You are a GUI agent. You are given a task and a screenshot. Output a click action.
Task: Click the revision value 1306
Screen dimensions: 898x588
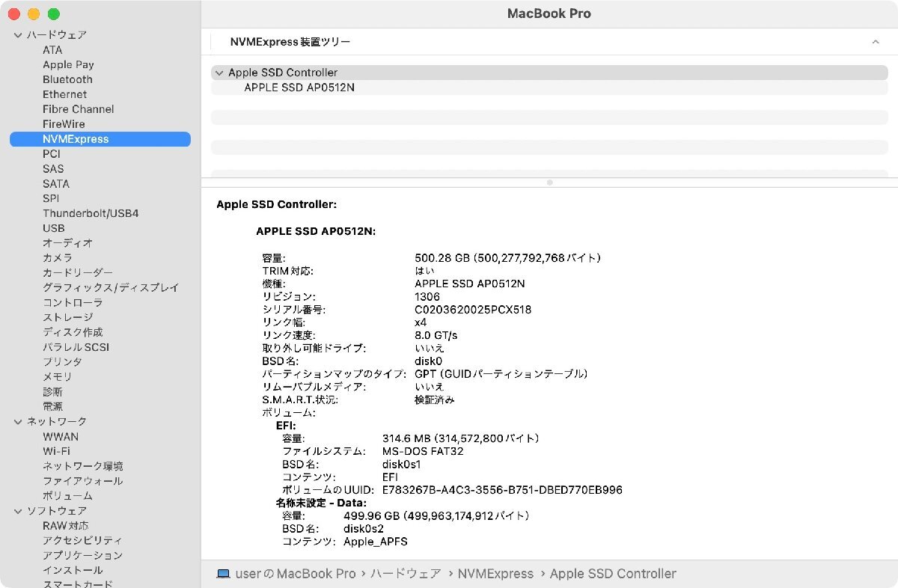click(427, 297)
